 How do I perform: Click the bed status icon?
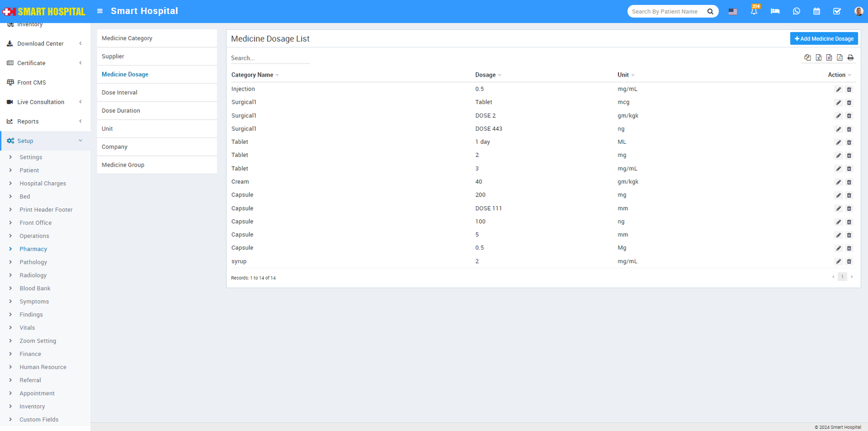(x=775, y=11)
